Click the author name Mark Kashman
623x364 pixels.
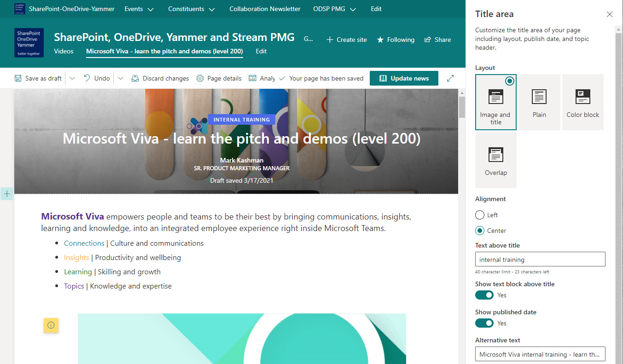click(242, 160)
